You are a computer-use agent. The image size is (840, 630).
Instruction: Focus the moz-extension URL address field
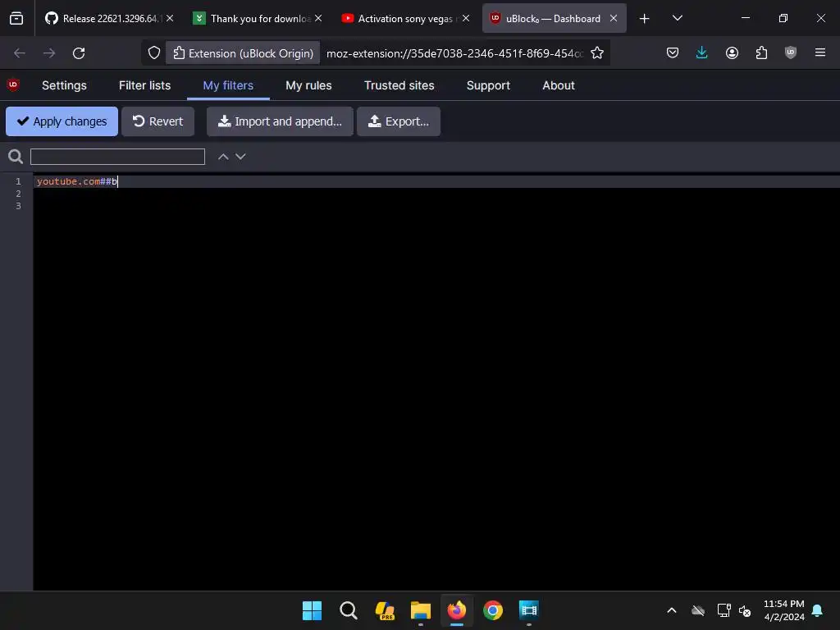coord(454,53)
